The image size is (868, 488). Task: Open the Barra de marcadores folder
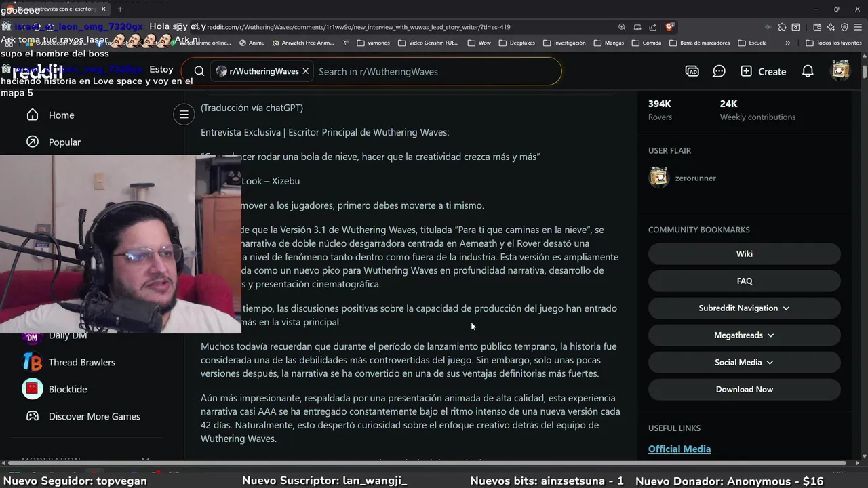point(700,43)
